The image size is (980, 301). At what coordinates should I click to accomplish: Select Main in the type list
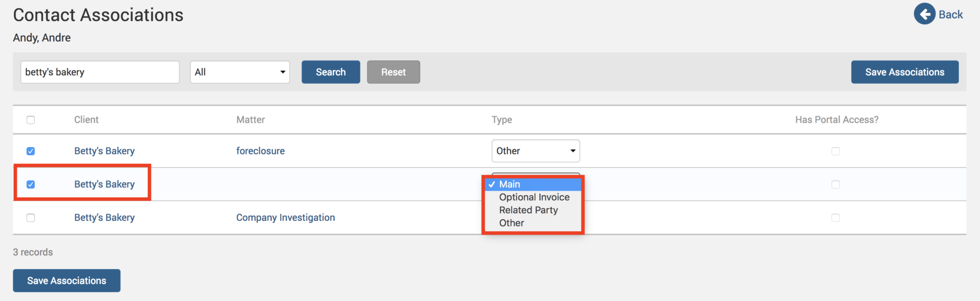(510, 184)
